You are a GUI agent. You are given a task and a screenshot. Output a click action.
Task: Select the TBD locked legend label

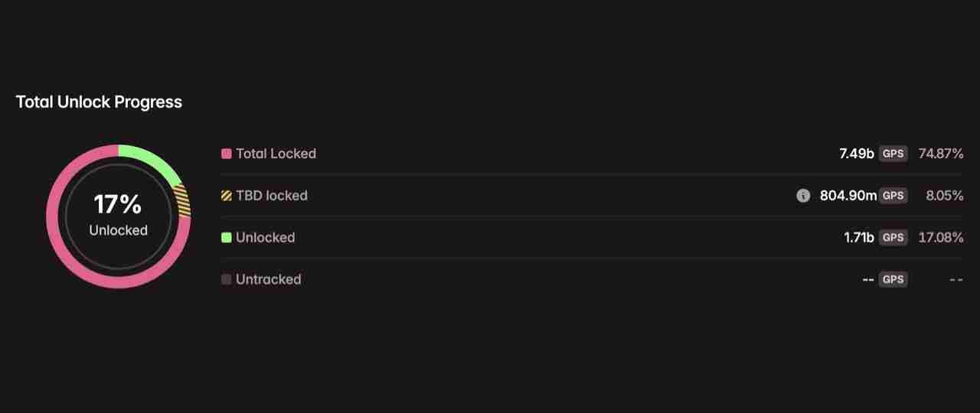coord(272,196)
